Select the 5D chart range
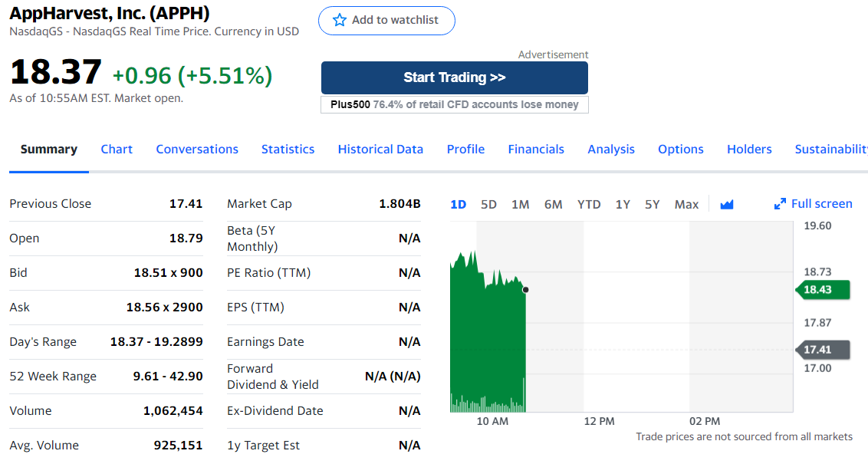868x464 pixels. (x=488, y=204)
